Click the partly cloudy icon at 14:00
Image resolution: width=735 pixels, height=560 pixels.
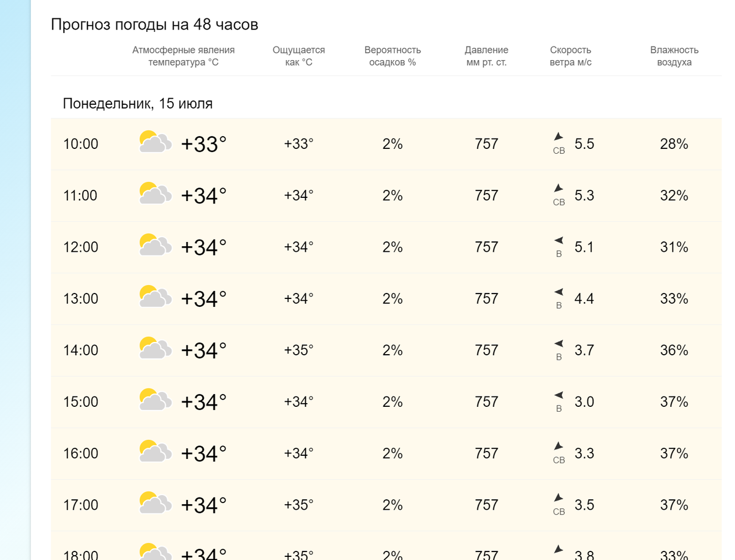[x=156, y=347]
